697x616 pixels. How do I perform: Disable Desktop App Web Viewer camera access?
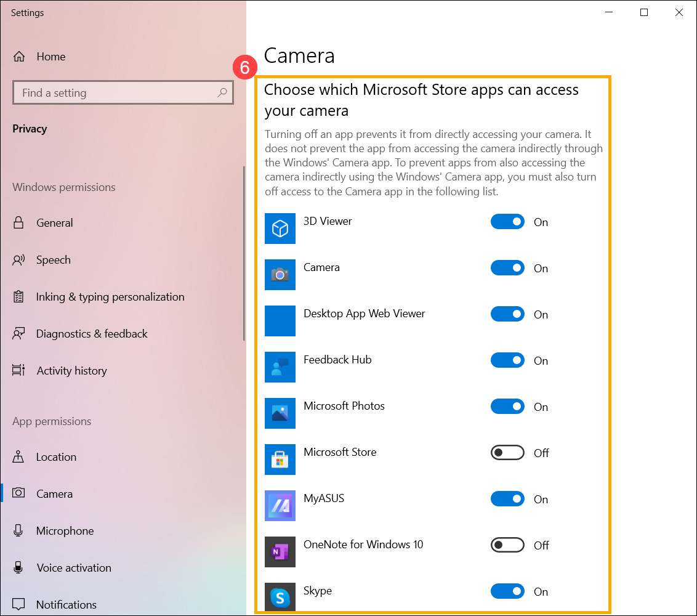507,314
